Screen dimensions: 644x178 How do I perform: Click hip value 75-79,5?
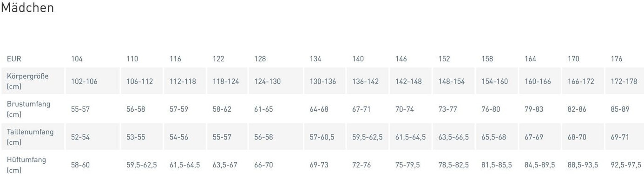pos(408,165)
